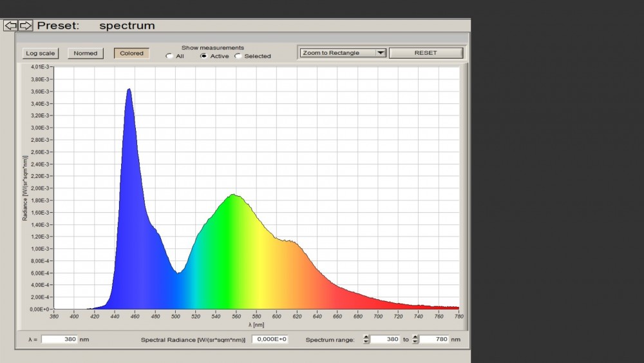Click the previous preset left arrow
644x363 pixels.
pyautogui.click(x=11, y=26)
